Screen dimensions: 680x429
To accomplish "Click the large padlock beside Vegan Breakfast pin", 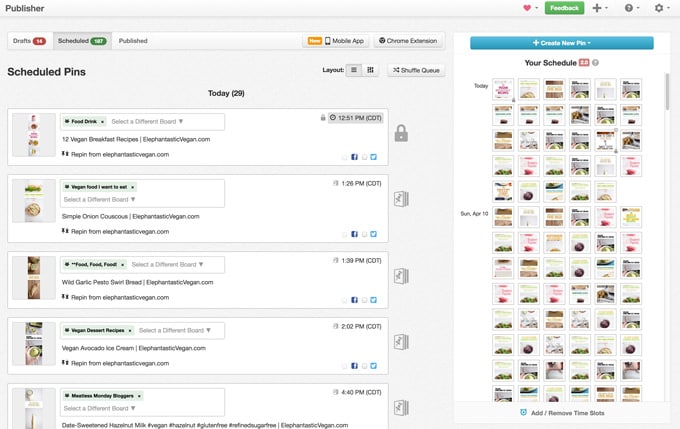I will point(401,133).
